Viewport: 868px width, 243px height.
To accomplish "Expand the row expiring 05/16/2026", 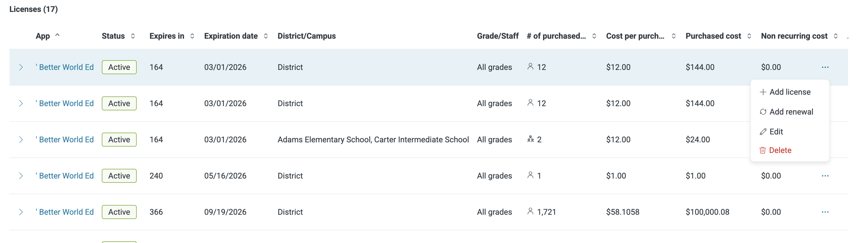I will tap(21, 176).
